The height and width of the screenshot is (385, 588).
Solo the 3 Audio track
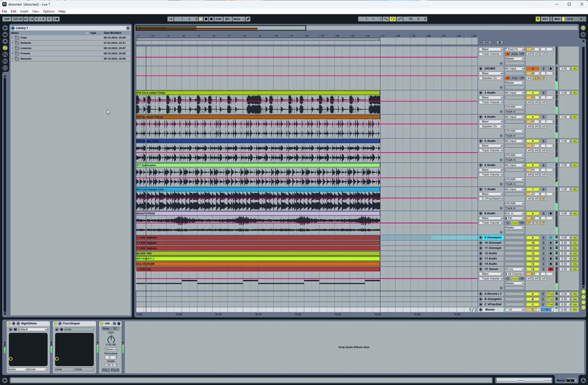coord(544,93)
